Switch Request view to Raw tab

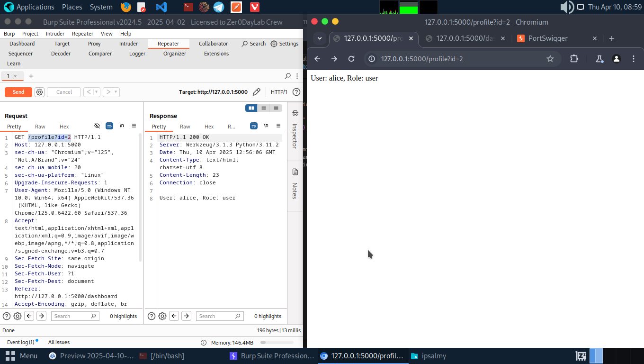(x=40, y=127)
